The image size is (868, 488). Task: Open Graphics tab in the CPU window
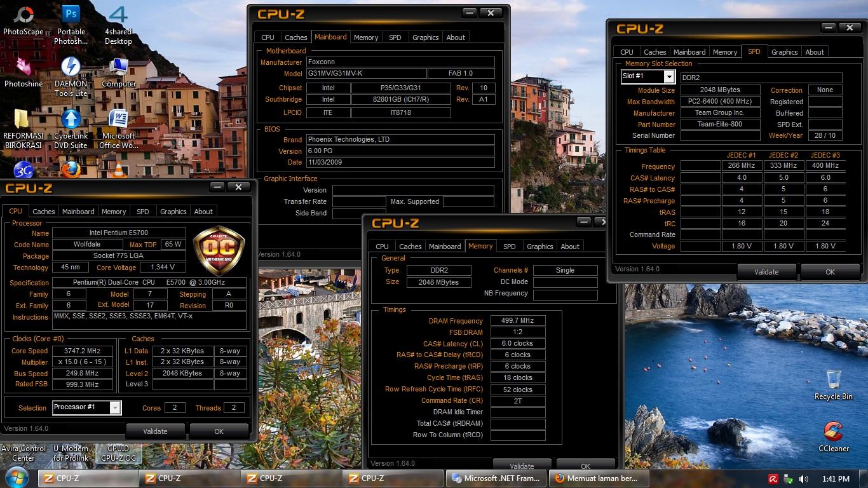[173, 212]
